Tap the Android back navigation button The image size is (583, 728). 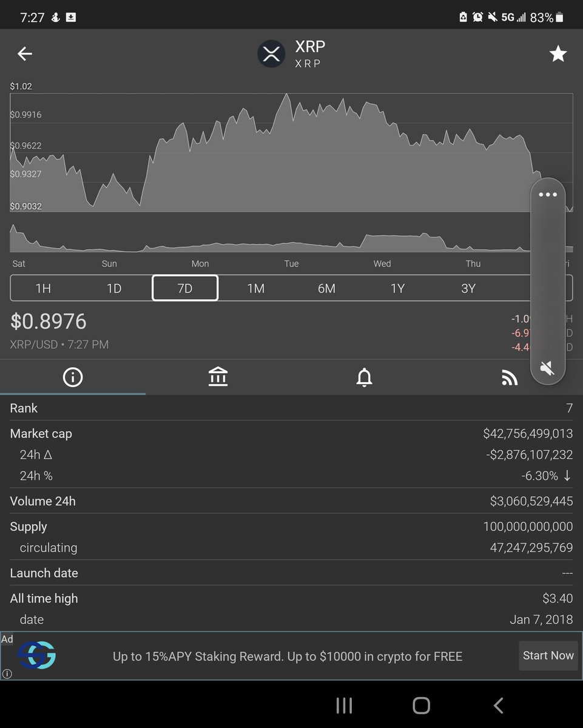498,706
